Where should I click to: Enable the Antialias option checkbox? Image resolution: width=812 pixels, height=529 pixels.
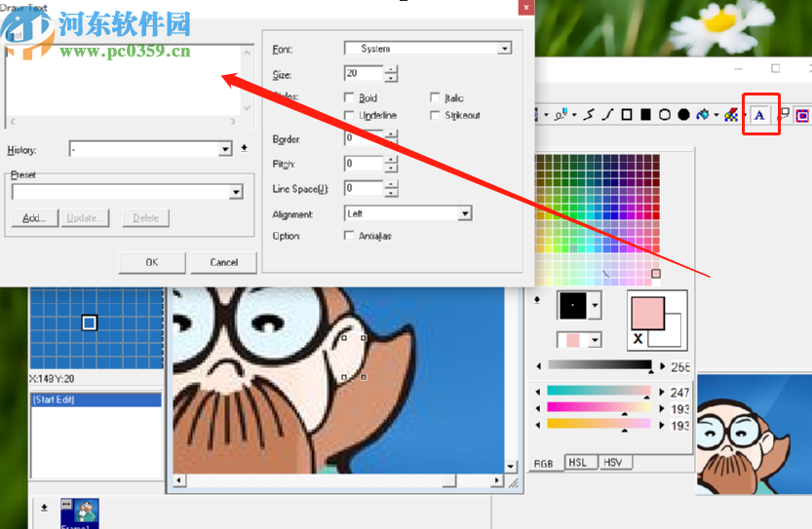click(349, 236)
